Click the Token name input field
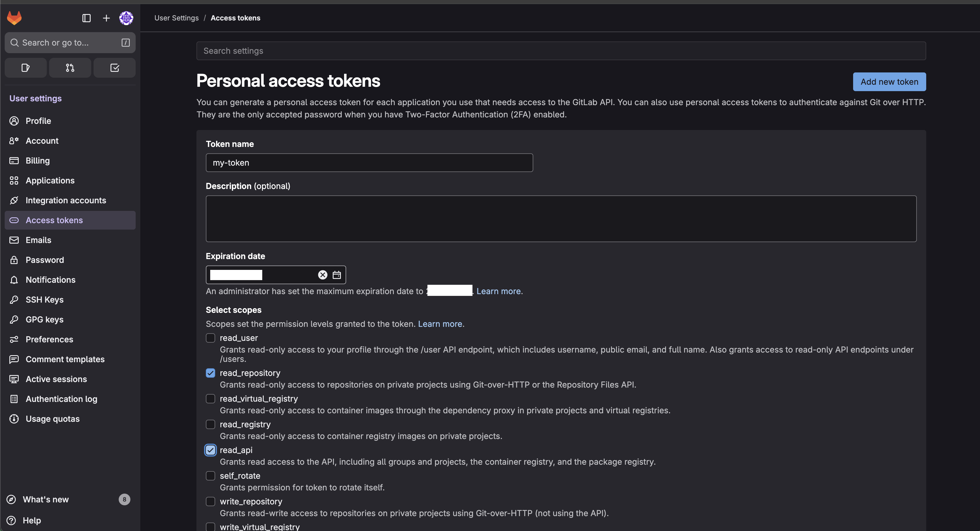Screen dimensions: 980x531 pos(369,163)
